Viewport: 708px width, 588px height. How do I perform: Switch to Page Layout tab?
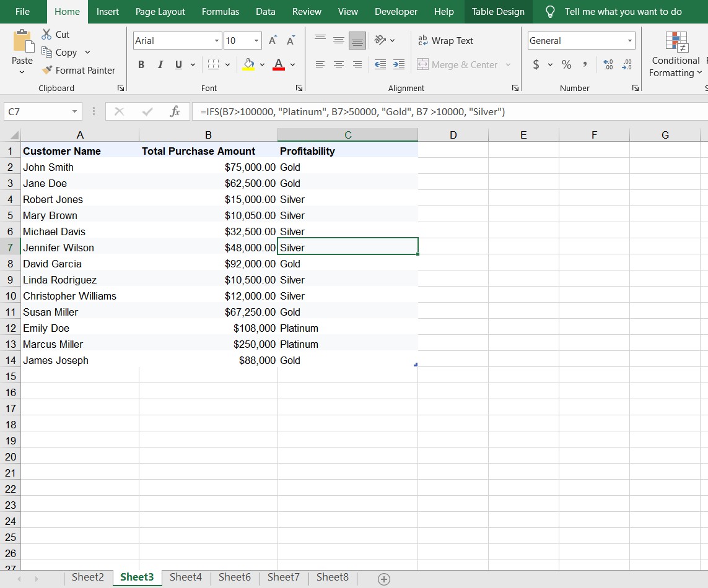(160, 12)
